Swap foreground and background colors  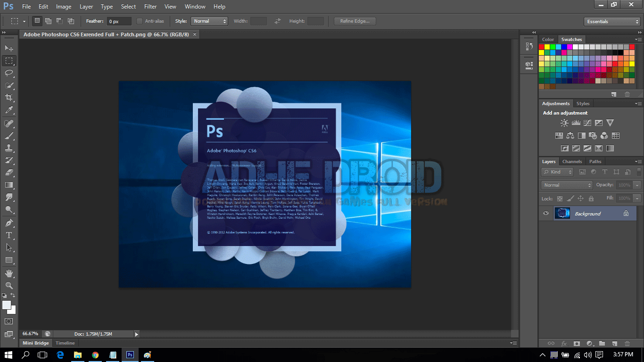click(x=13, y=295)
